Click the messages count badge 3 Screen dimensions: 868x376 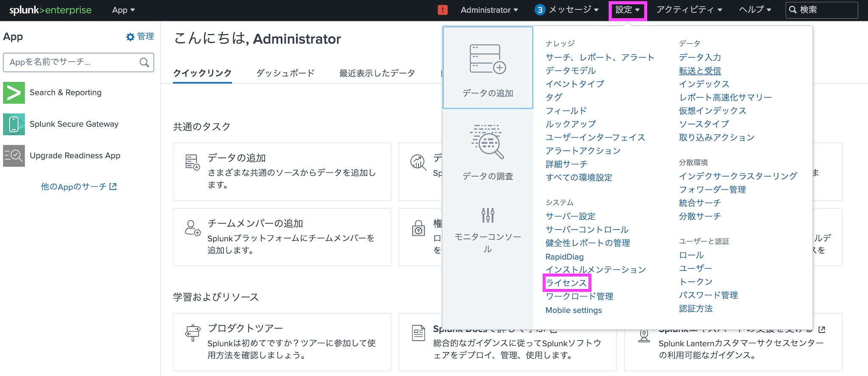point(540,10)
